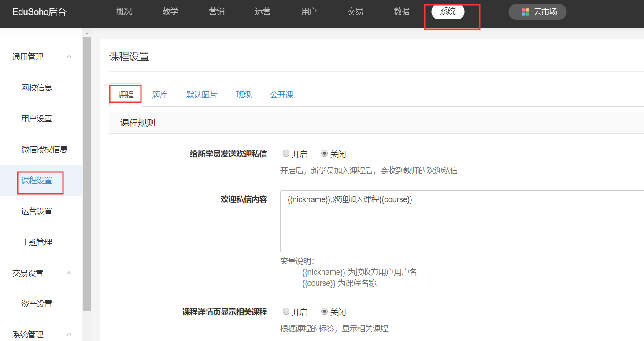Screen dimensions: 644x341
Task: Collapse the 系统管理 sidebar section
Action: (69, 334)
